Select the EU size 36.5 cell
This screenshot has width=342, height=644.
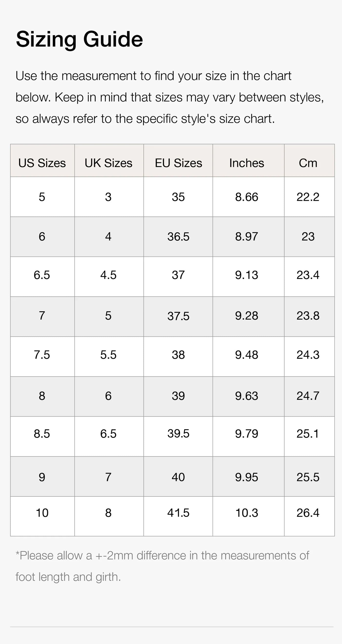178,237
